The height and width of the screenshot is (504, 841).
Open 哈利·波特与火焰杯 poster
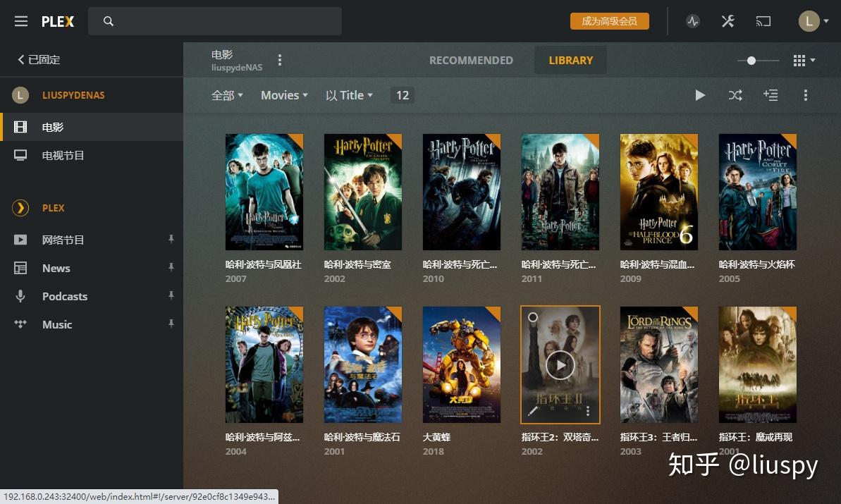758,192
